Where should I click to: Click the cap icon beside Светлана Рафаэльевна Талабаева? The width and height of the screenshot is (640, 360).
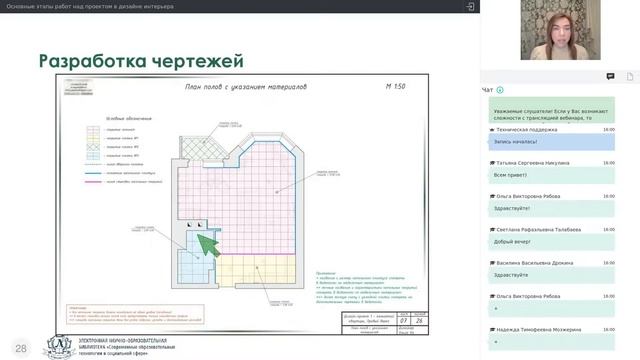(x=492, y=230)
